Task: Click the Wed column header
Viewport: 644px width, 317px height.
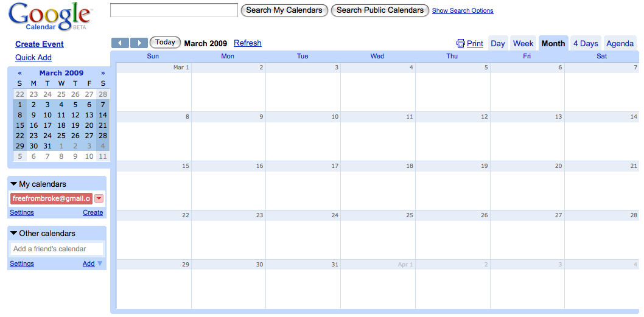Action: (377, 56)
